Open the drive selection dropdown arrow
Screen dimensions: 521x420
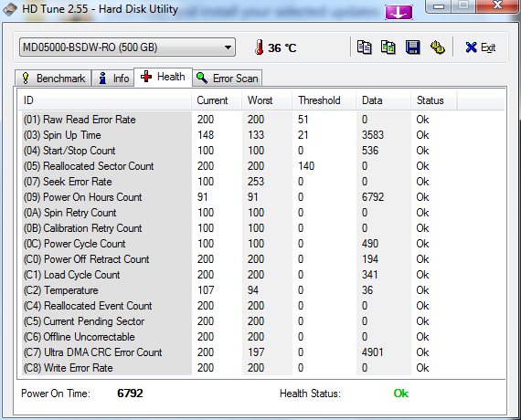click(228, 47)
